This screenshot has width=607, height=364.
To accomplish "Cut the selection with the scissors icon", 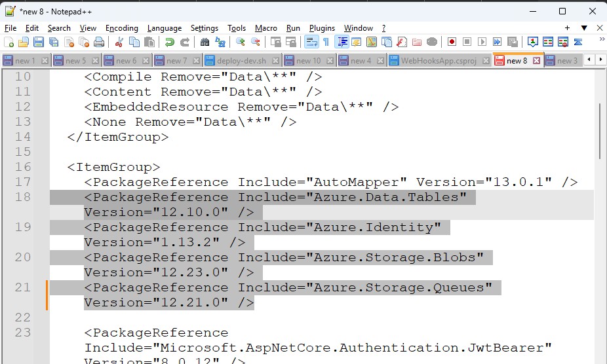I will pyautogui.click(x=119, y=42).
